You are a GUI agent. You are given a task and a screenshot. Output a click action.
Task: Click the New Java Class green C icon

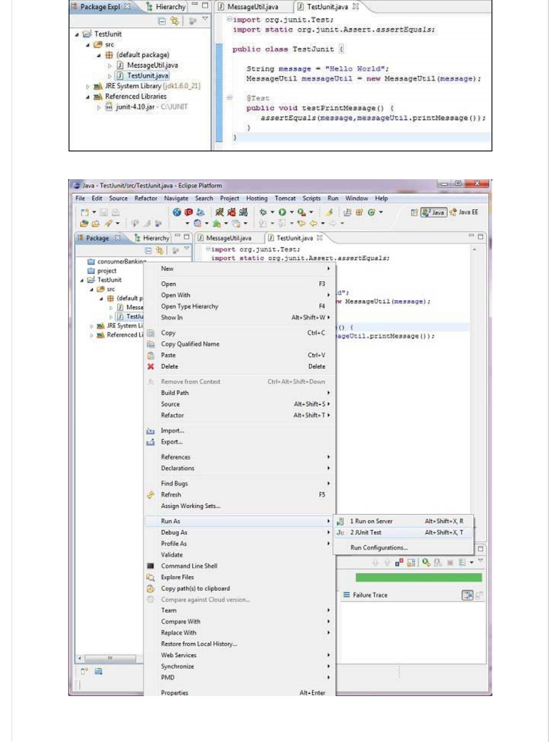coord(371,213)
